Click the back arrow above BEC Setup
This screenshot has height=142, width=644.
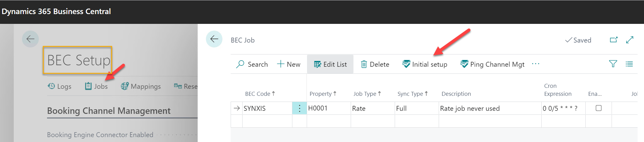(x=30, y=39)
